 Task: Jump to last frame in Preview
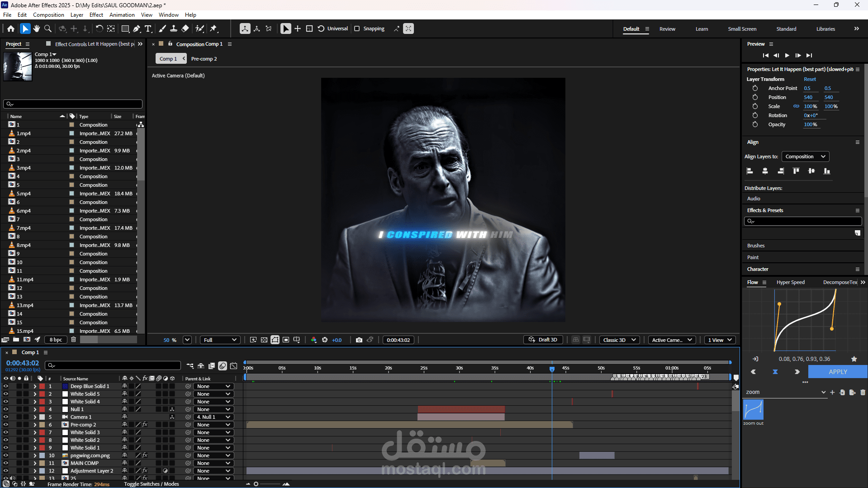pyautogui.click(x=809, y=56)
